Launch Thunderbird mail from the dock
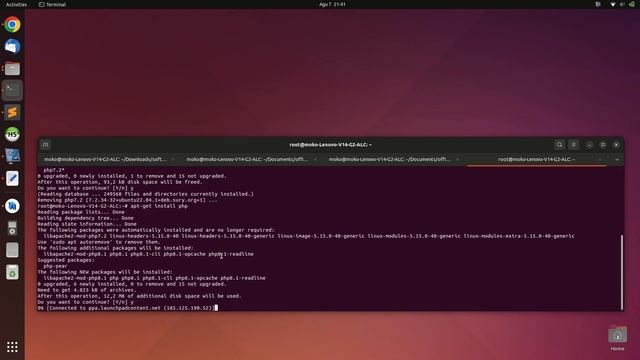 [x=12, y=47]
